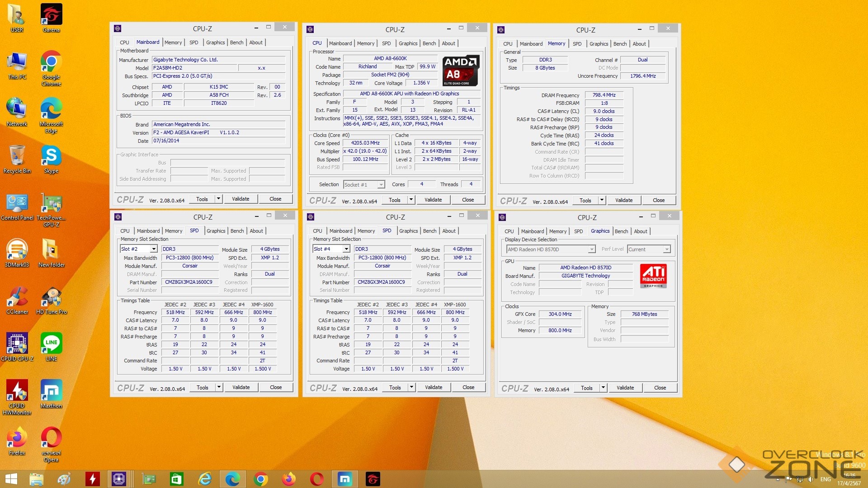Click the Part Number field CMZ8GX3M2A1600C9 in Slot #2
This screenshot has width=868, height=488.
click(x=189, y=282)
